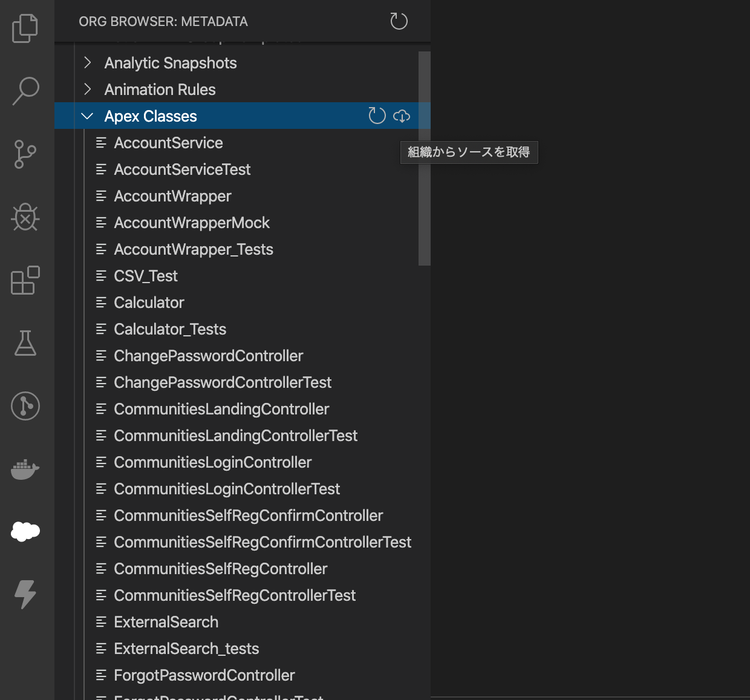750x700 pixels.
Task: Open the Git graph circle icon
Action: [x=25, y=406]
